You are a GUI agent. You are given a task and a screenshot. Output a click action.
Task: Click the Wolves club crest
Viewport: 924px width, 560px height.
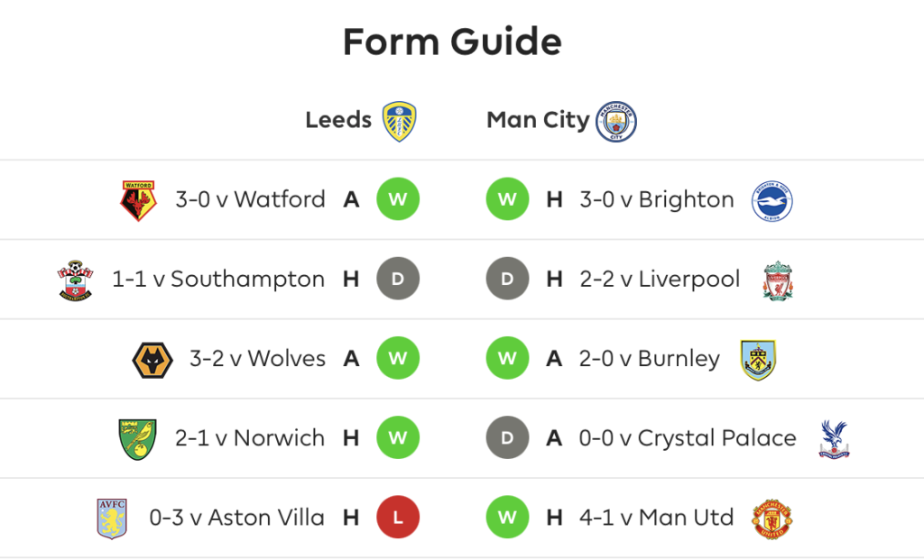click(152, 360)
